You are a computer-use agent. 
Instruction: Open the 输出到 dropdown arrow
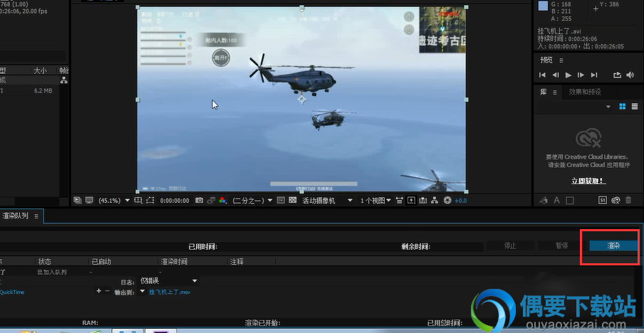[x=142, y=291]
